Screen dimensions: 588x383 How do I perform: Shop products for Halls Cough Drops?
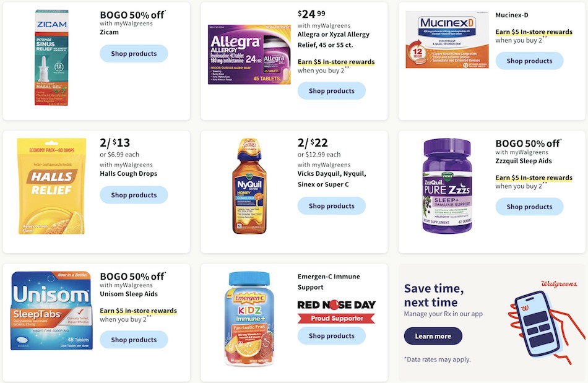tap(134, 195)
